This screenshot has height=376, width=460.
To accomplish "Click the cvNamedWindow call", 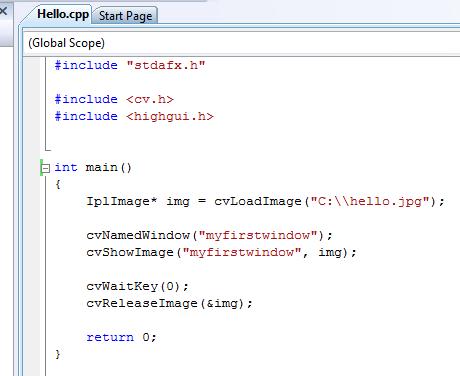I will (138, 235).
